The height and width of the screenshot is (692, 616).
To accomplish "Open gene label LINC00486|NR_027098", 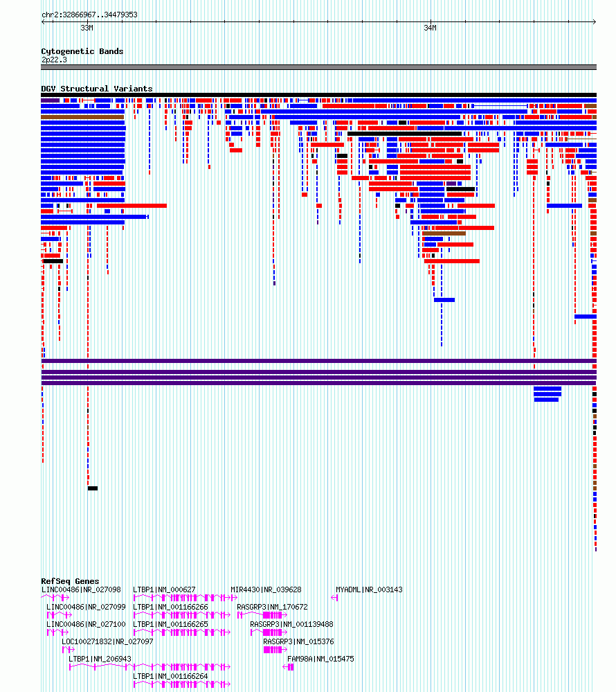I will click(x=81, y=589).
